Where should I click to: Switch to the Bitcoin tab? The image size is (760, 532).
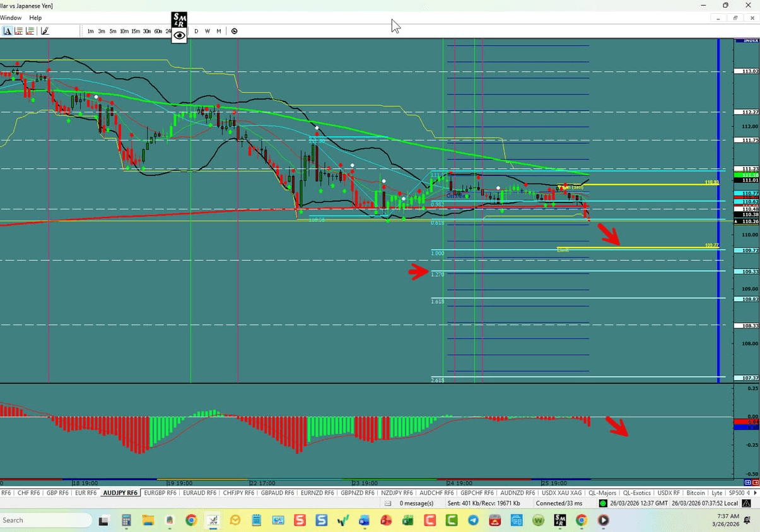[696, 492]
